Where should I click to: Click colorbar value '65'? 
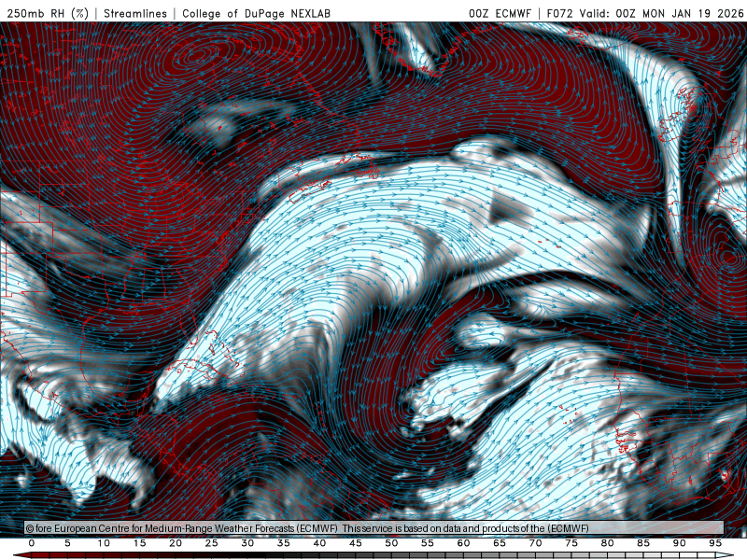click(500, 543)
